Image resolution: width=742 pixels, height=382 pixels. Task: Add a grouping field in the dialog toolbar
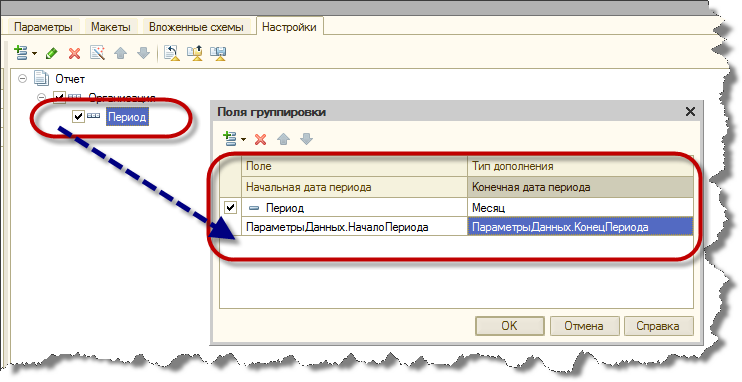coord(229,139)
